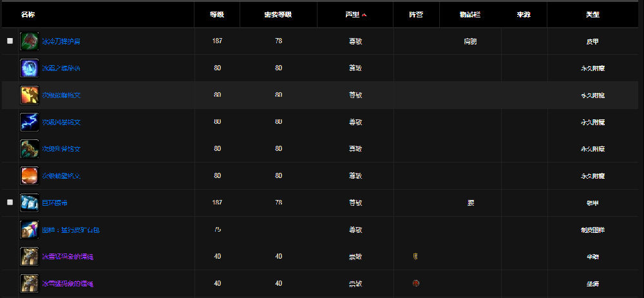Click the 次级前锋铭文 hammer icon

coord(30,95)
